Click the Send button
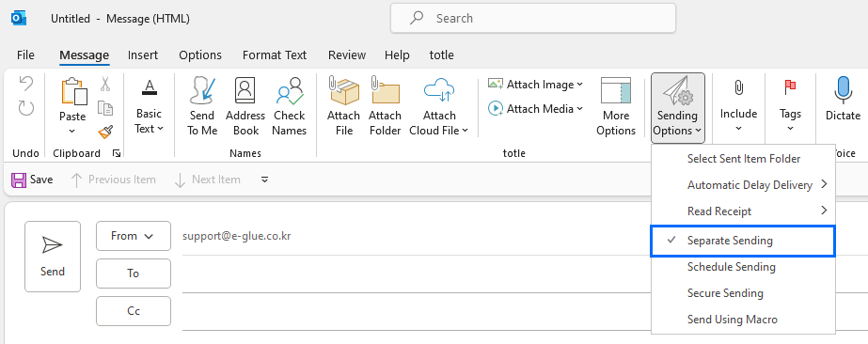 coord(53,257)
